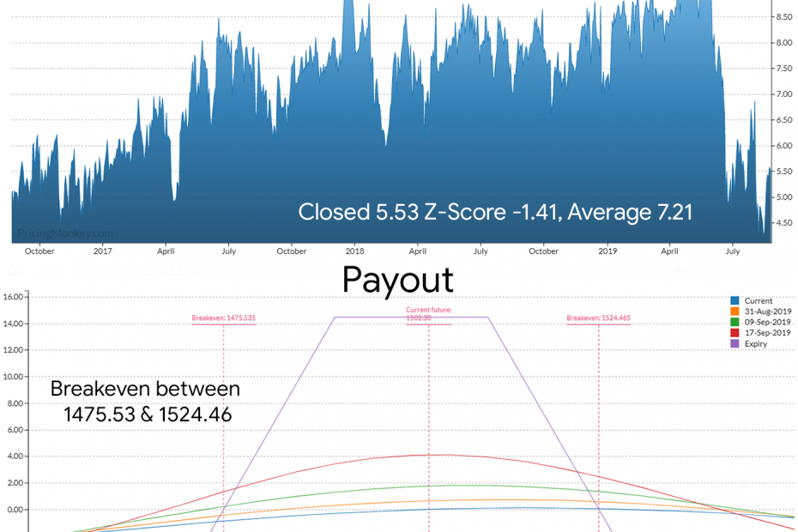Click the 2017 x-axis label
The width and height of the screenshot is (798, 532).
click(103, 251)
